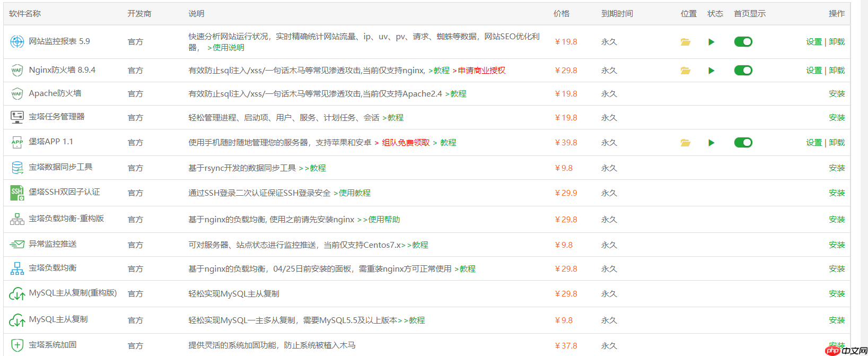This screenshot has height=356, width=868.
Task: Click the WAF icon beside Apache防火墙
Action: coord(17,94)
